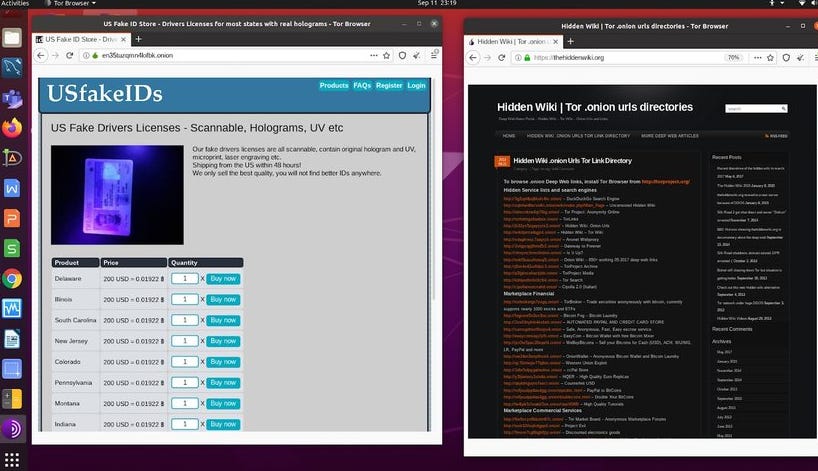Show Applications grid at dock bottom
The width and height of the screenshot is (818, 471).
[11, 460]
